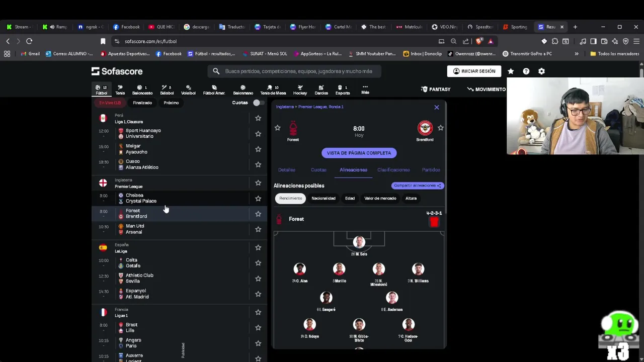The height and width of the screenshot is (362, 644).
Task: Click goalkeeper M. Sels player avatar
Action: click(x=359, y=243)
